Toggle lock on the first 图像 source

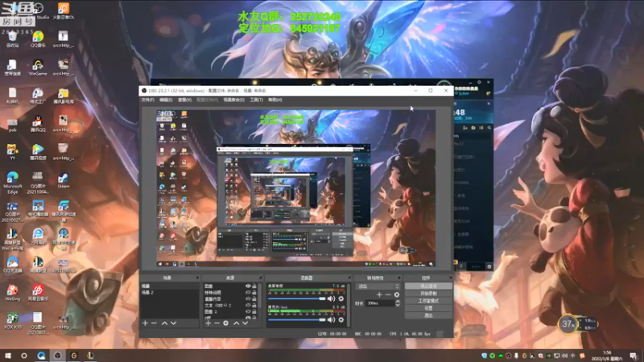pos(254,286)
